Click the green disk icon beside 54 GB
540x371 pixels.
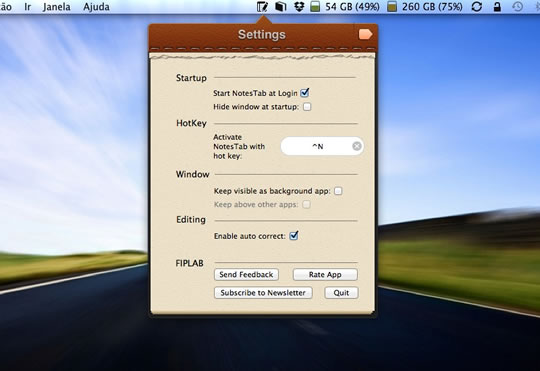[315, 7]
